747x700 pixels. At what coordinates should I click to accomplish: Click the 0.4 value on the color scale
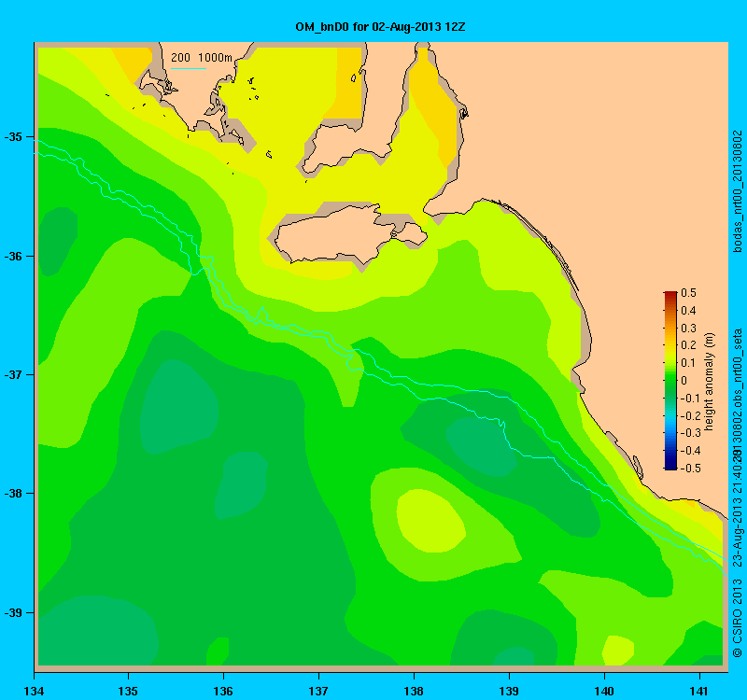[x=688, y=311]
